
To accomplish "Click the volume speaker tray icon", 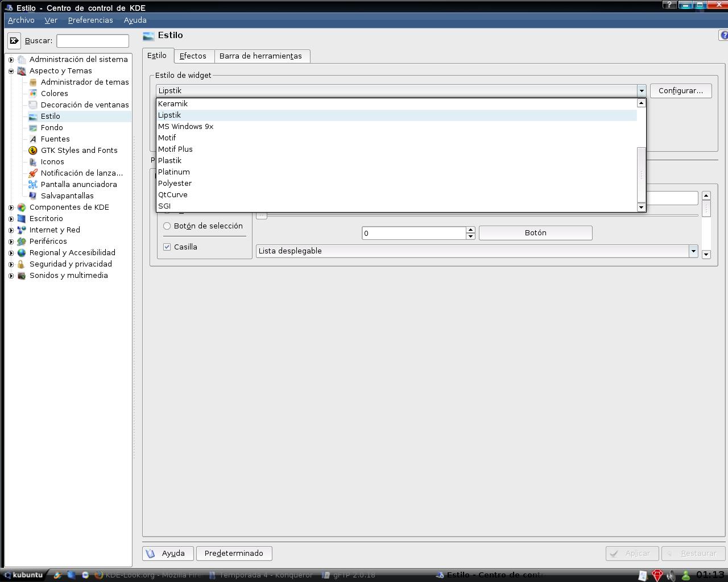I will 672,575.
